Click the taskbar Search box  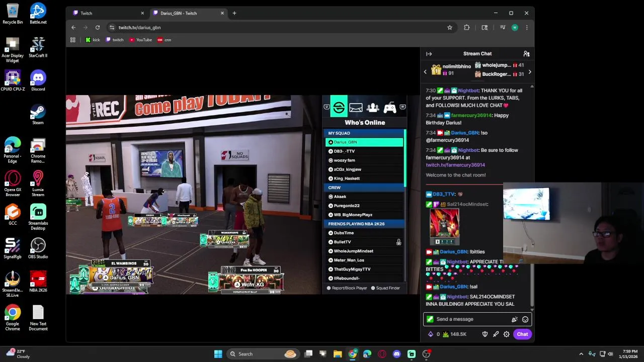[263, 354]
